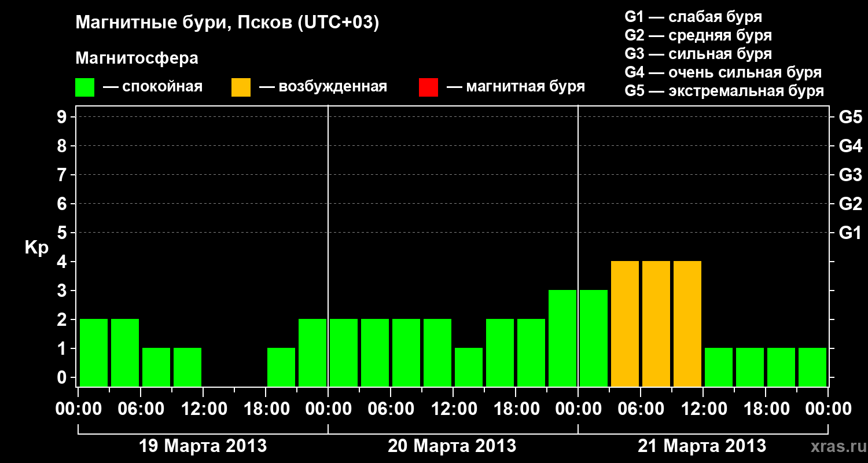Click the Kp 1 bar after 12:00 on 20 Марта

[469, 367]
